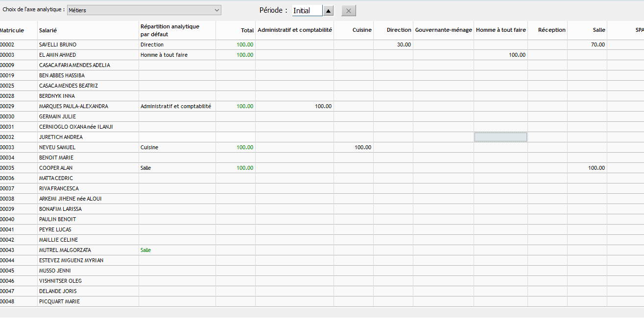Select employee BONAFIM LARISSA
644x318 pixels.
tap(60, 209)
